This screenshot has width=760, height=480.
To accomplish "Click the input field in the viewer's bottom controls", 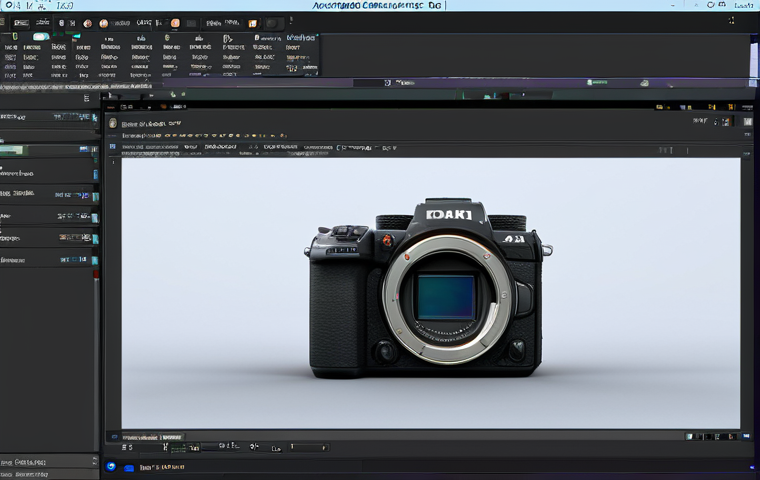I will tap(309, 447).
